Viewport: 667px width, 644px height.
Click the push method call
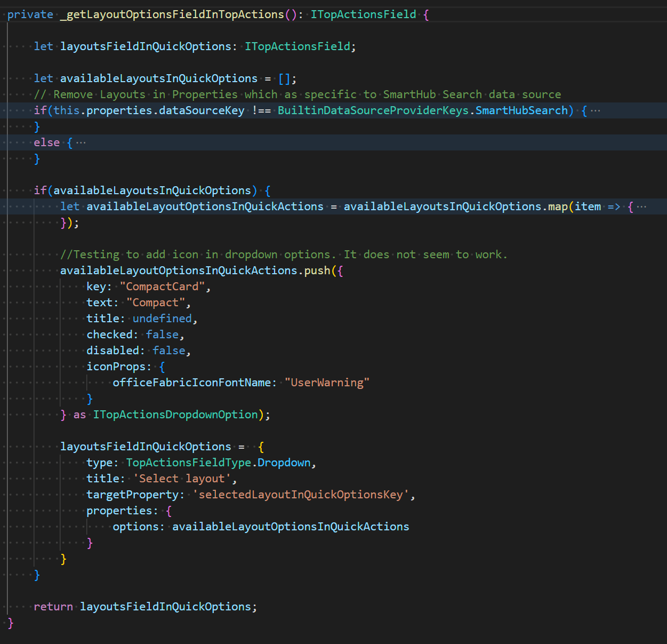(317, 271)
